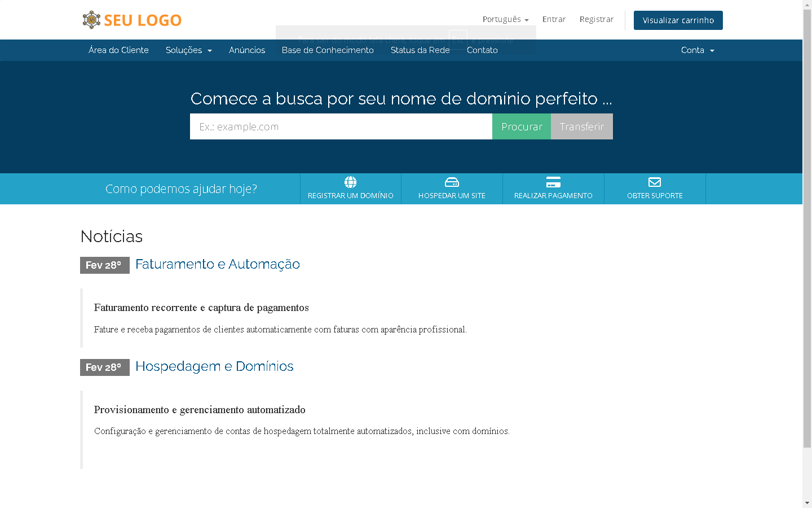812x508 pixels.
Task: Click Visualizar carrinho button
Action: [x=678, y=20]
